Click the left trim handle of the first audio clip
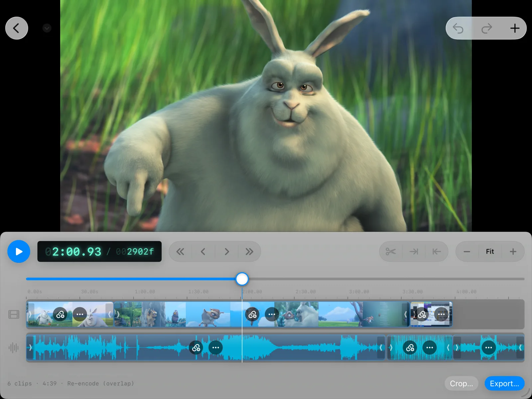Viewport: 532px width, 399px height. coord(30,348)
